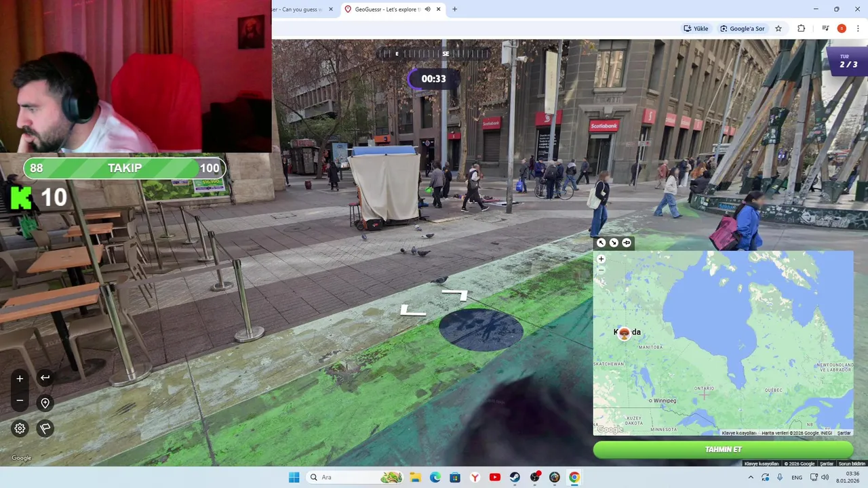Viewport: 868px width, 488px height.
Task: Switch the ENG input language
Action: pos(797,477)
